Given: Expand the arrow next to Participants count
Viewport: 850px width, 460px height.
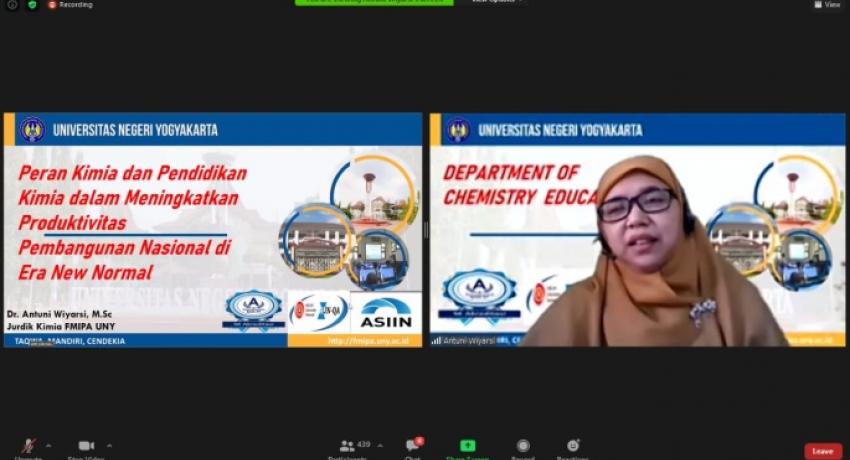Looking at the screenshot, I should click(380, 446).
